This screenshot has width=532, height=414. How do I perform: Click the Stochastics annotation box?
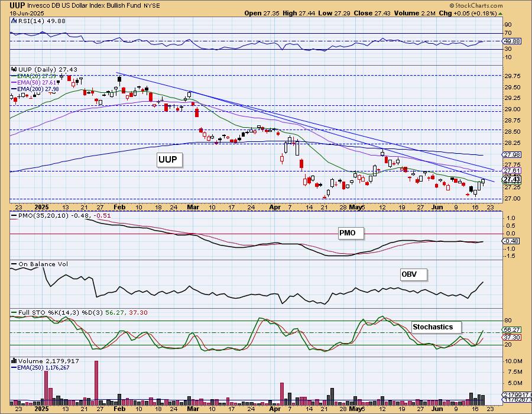click(437, 327)
